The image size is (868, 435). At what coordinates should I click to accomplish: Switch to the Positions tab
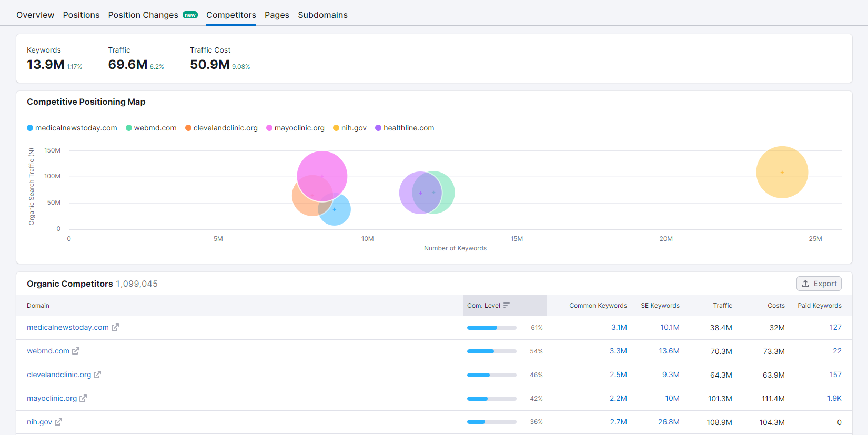[x=81, y=15]
